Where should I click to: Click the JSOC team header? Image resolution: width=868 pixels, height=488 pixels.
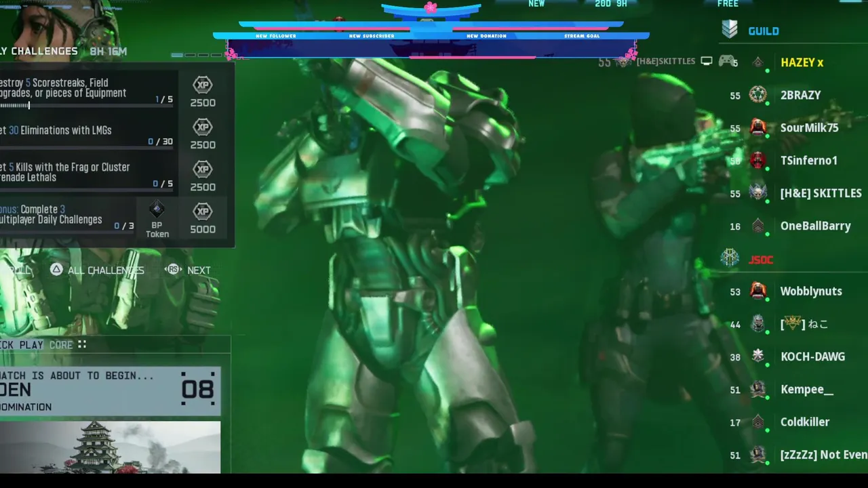click(x=761, y=260)
